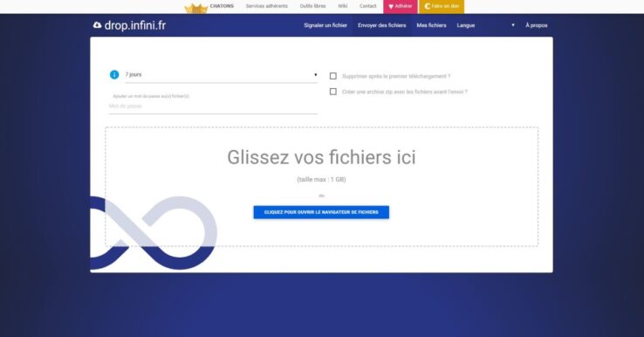Click the coin icon on Faire un don

pos(427,7)
